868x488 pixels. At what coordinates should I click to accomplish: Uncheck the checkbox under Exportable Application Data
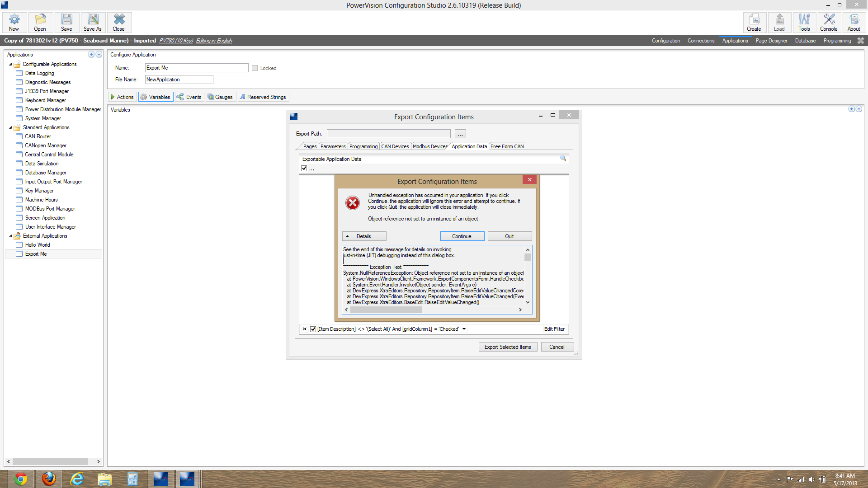click(x=304, y=168)
